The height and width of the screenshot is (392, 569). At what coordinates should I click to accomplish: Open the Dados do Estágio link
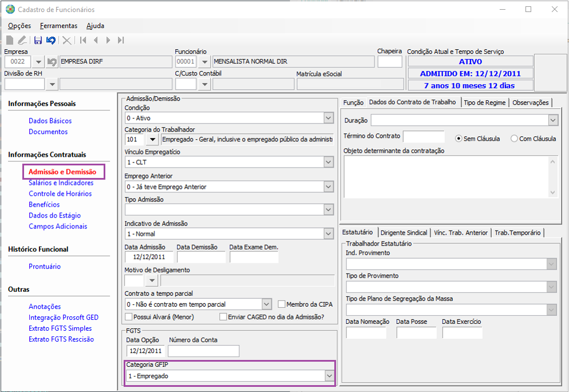[x=54, y=215]
